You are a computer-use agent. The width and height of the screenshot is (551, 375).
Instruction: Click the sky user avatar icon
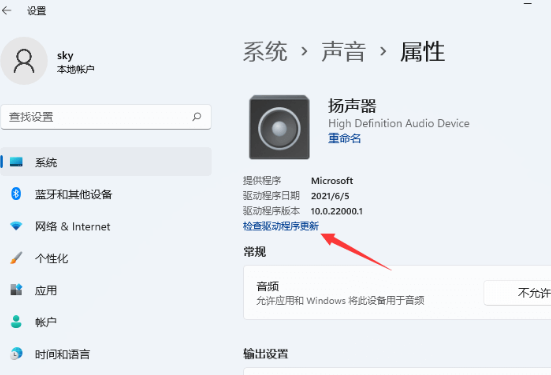click(x=24, y=61)
